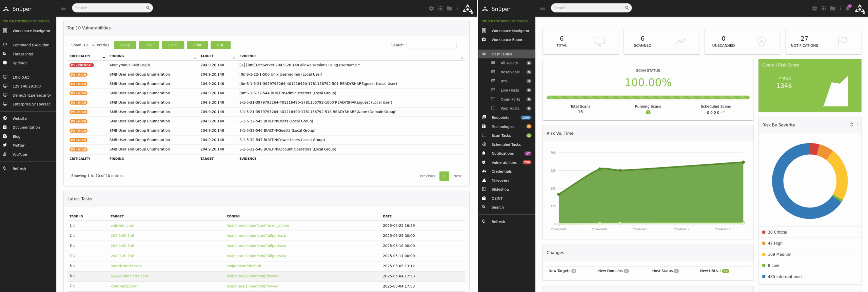Click table Search input field
Image resolution: width=868 pixels, height=292 pixels.
(431, 45)
